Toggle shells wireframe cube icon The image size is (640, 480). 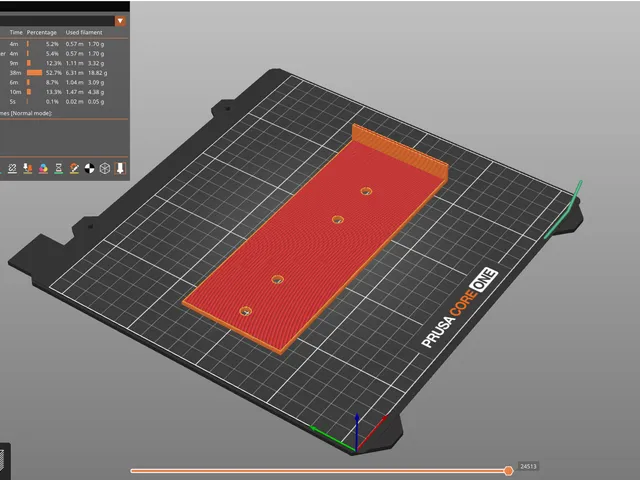pos(105,168)
